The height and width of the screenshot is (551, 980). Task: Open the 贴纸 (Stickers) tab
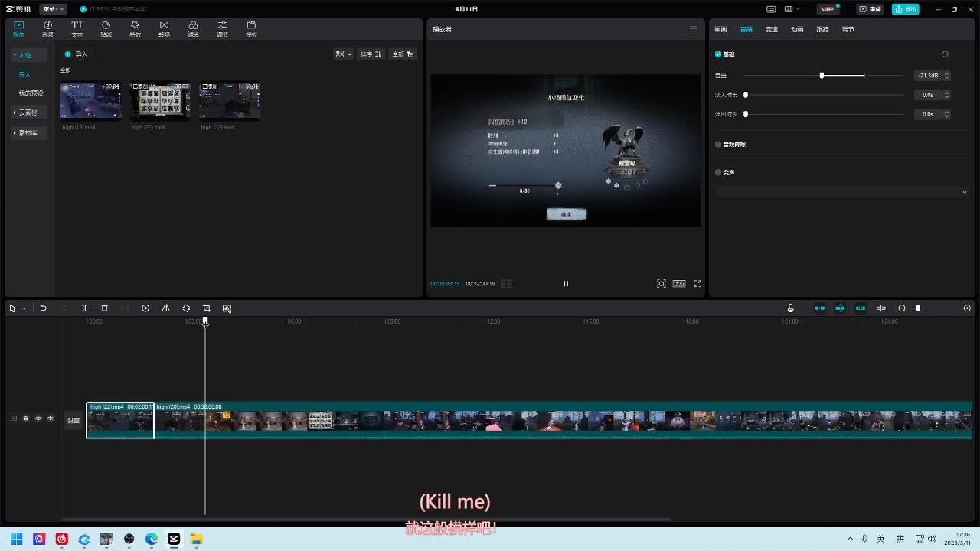[106, 29]
